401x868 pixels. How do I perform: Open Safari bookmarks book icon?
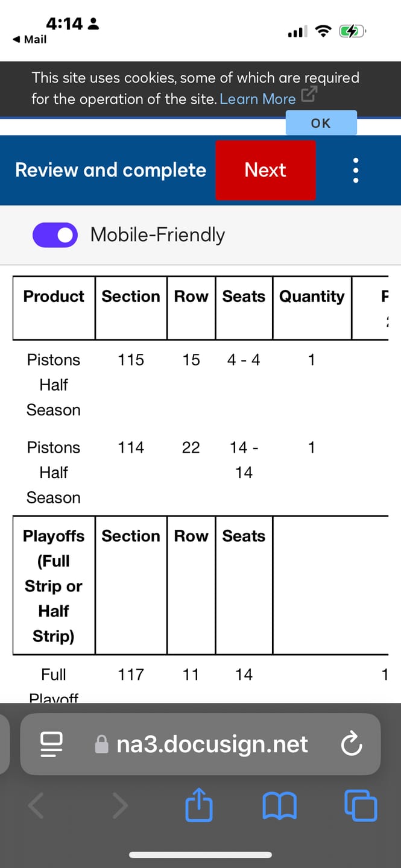click(x=280, y=806)
